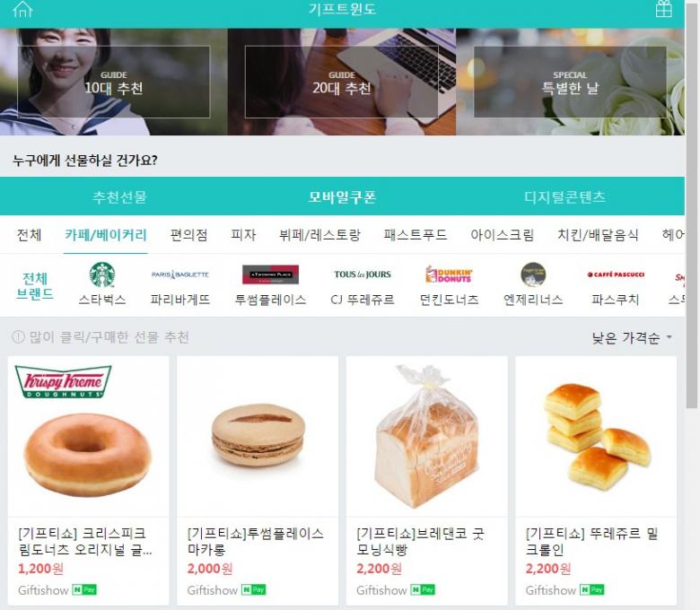The width and height of the screenshot is (700, 610).
Task: Select the Starbucks brand logo
Action: 102,274
